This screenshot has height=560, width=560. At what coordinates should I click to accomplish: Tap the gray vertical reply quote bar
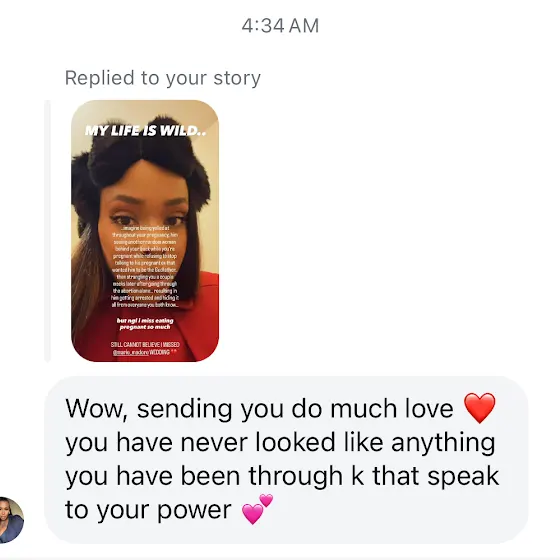coord(47,231)
